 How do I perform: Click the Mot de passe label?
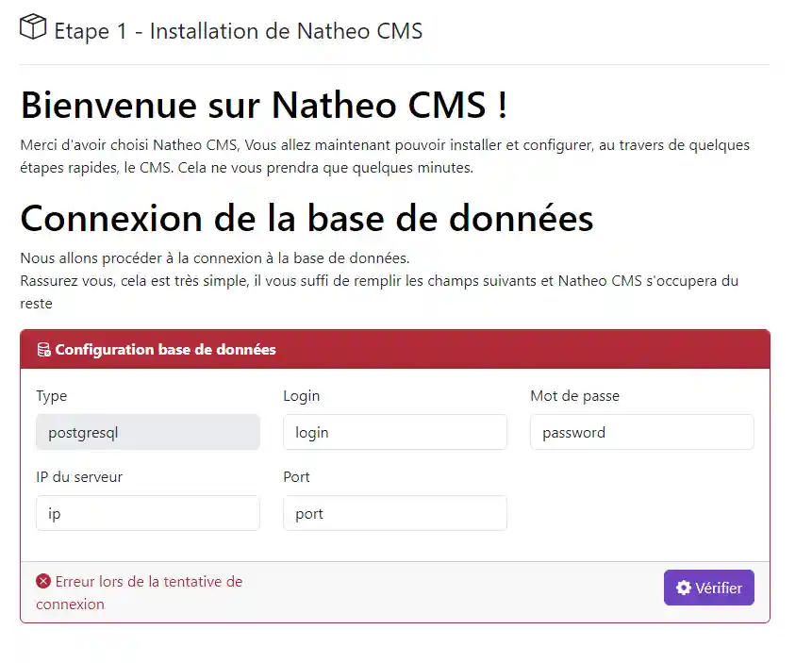(x=574, y=396)
